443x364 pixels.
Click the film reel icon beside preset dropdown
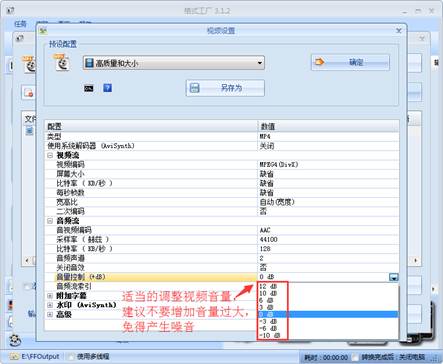62,62
